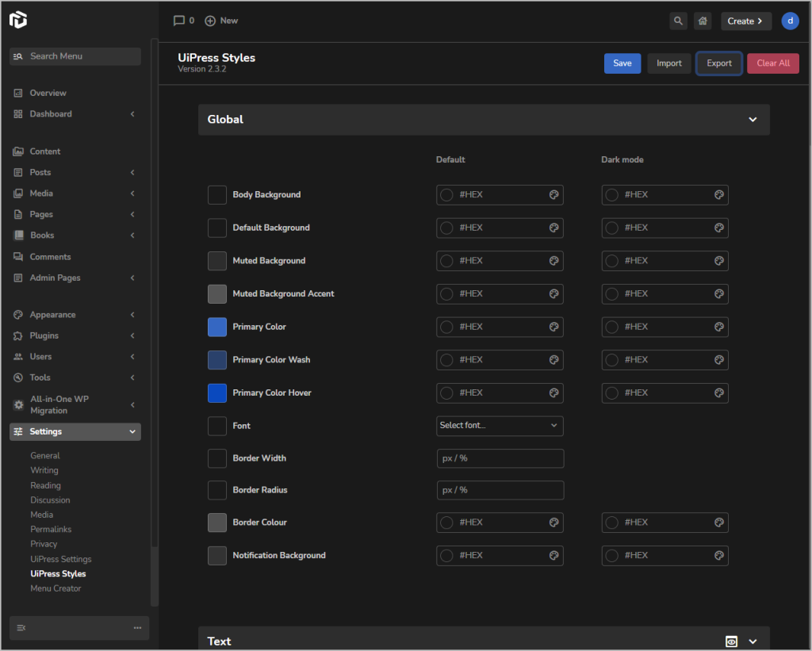
Task: Click color circle in Border Colour dark mode field
Action: [x=611, y=523]
